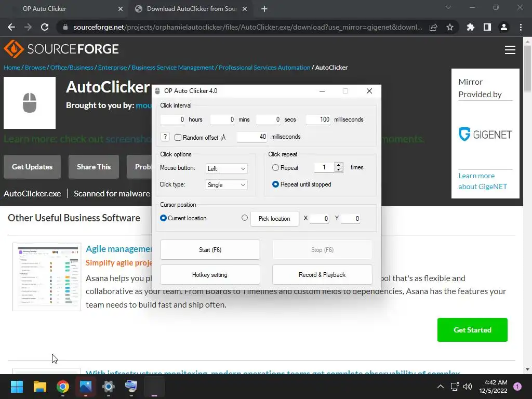Share this page via address bar icon
This screenshot has width=532, height=399.
point(433,27)
